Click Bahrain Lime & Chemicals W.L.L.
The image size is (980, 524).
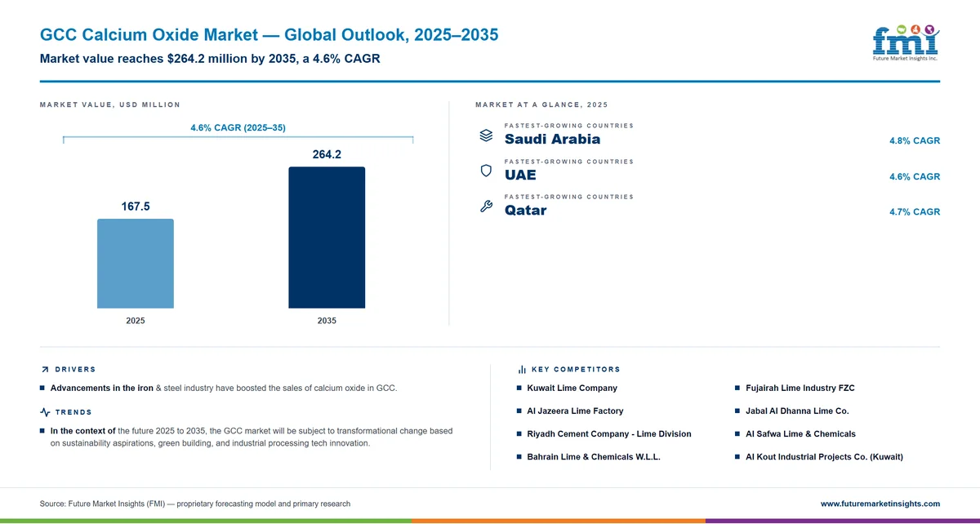(x=594, y=457)
